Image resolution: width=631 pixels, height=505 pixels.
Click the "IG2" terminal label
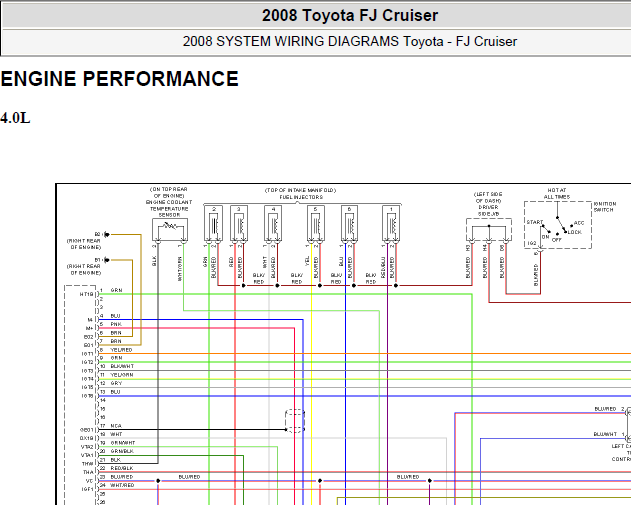point(532,243)
